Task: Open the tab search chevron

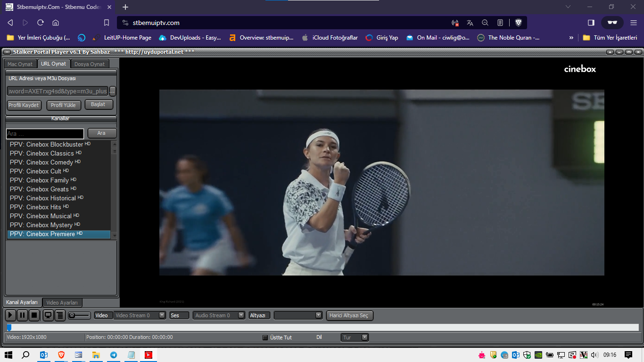Action: click(x=568, y=7)
